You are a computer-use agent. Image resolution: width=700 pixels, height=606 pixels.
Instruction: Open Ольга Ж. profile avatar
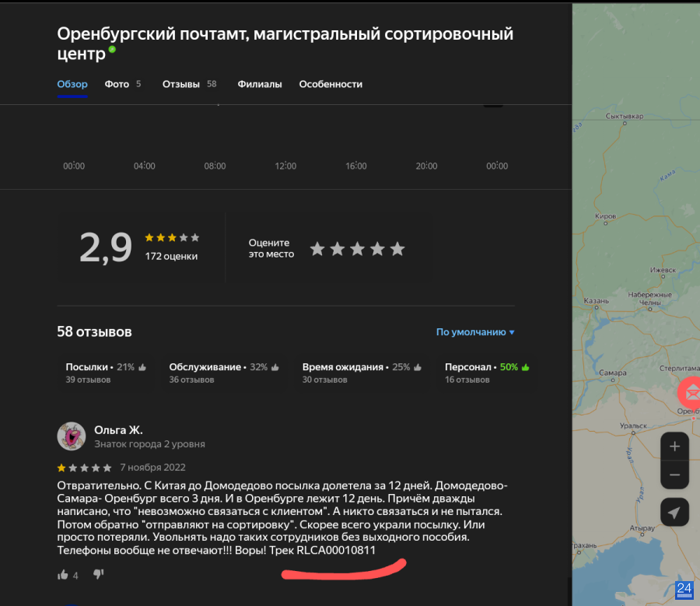[72, 436]
